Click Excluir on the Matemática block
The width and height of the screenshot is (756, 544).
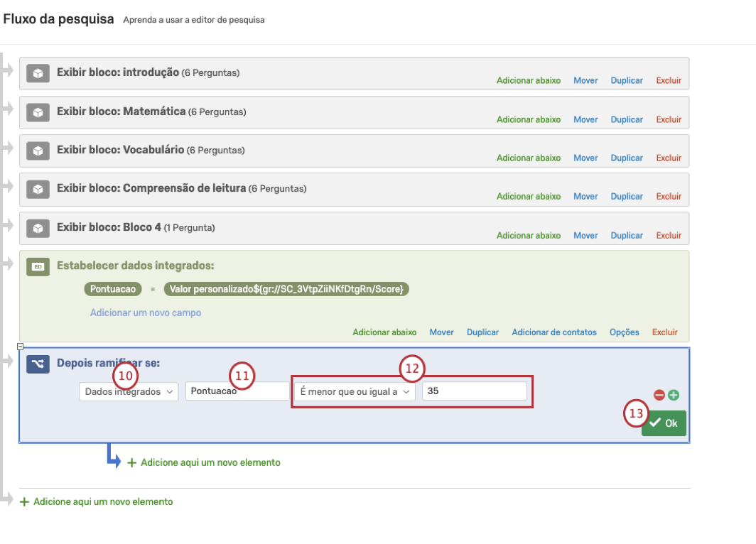669,119
